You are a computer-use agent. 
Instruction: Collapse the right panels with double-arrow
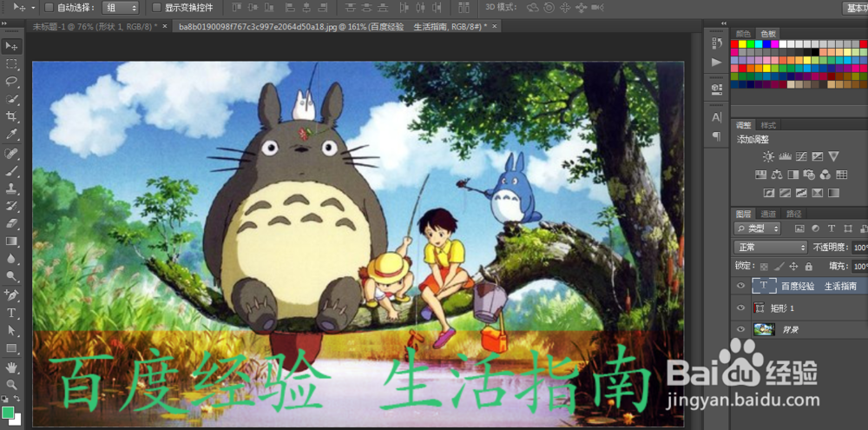(724, 23)
